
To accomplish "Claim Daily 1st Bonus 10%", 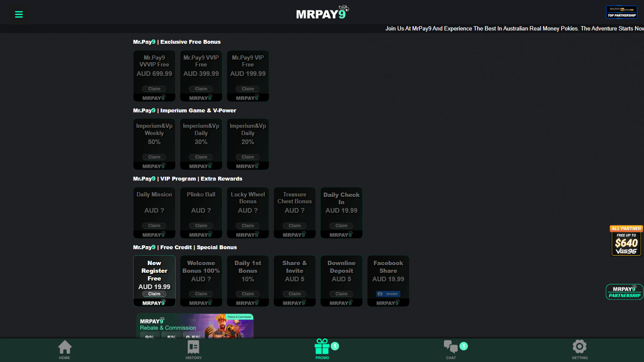I will 248,294.
